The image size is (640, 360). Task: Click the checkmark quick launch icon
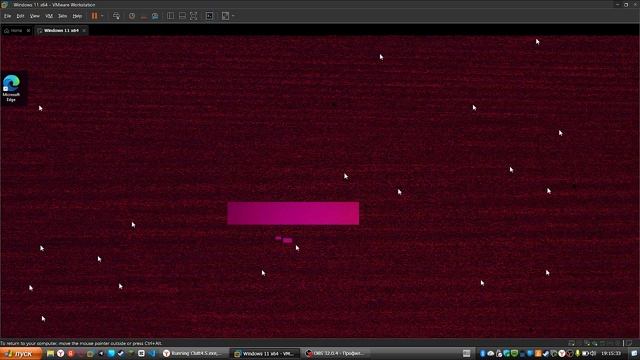coord(121,353)
